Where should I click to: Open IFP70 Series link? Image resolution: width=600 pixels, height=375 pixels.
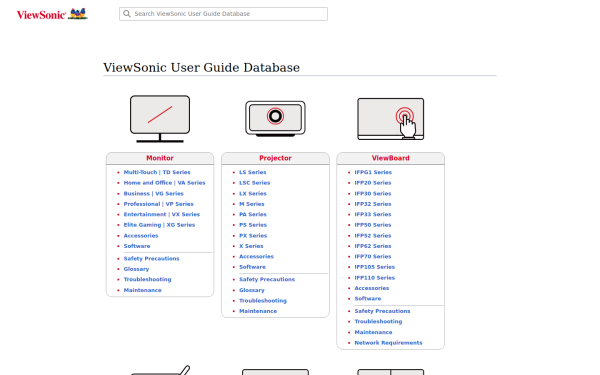(x=373, y=256)
